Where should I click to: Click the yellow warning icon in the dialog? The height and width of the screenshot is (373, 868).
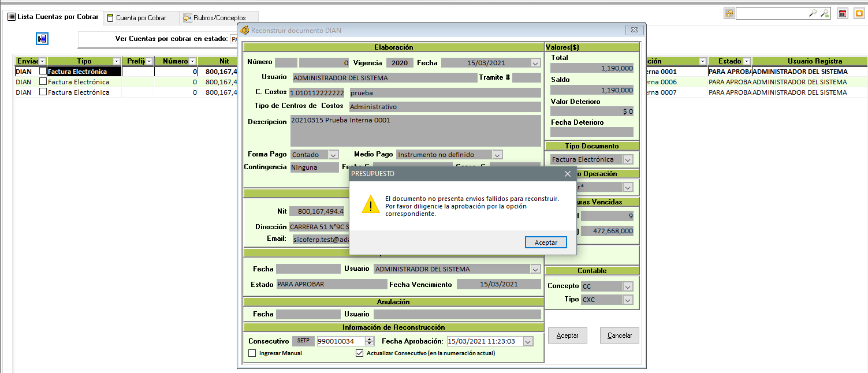coord(370,204)
